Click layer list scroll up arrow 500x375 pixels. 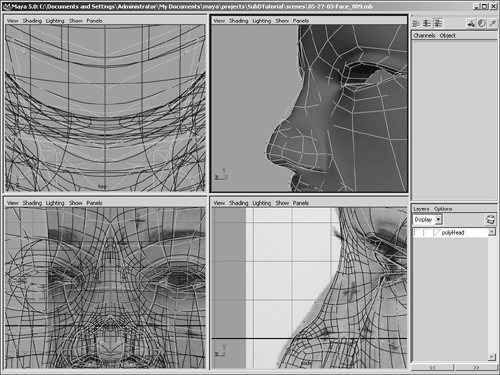pos(492,232)
